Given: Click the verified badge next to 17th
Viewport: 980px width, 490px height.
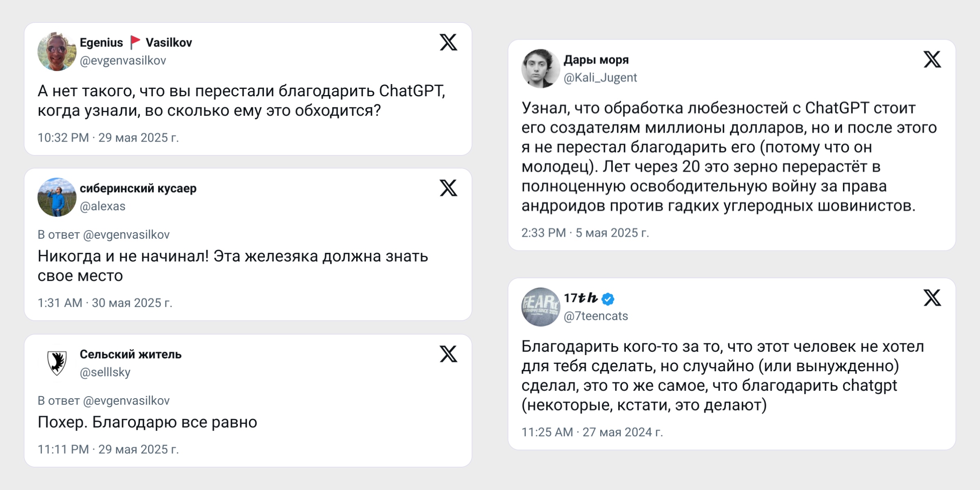Looking at the screenshot, I should (x=608, y=299).
